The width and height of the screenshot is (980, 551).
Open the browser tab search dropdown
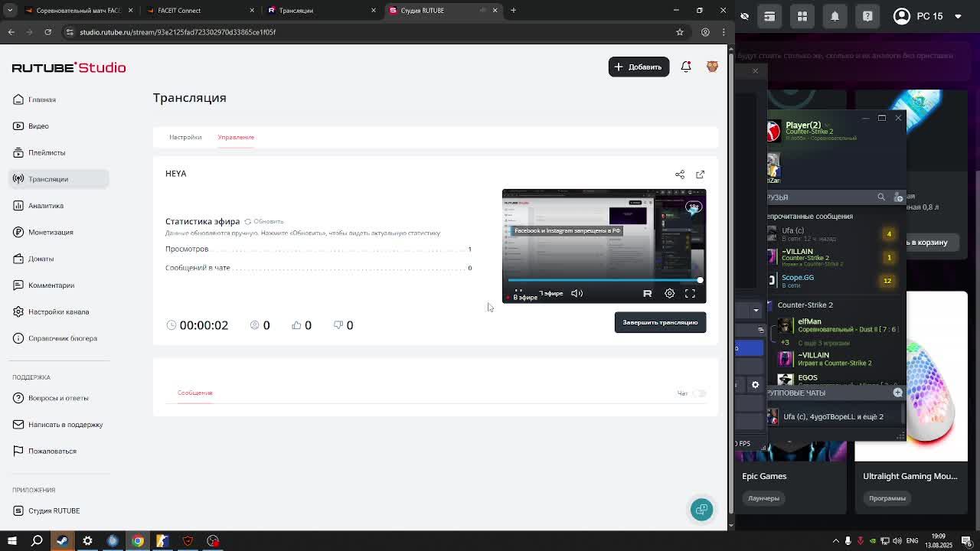coord(10,10)
